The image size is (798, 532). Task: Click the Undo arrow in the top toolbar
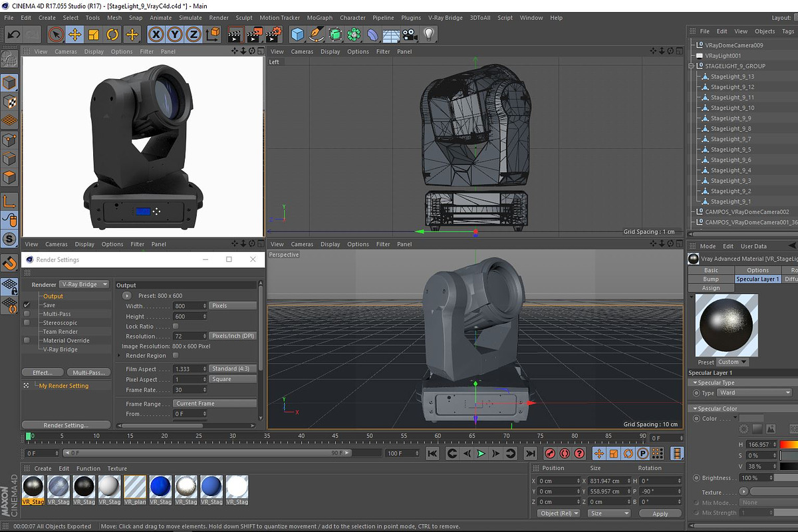coord(13,35)
